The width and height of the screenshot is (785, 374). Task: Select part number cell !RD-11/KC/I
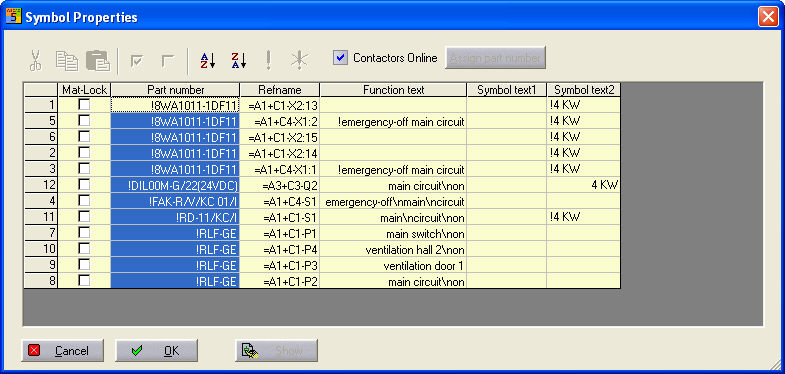[x=175, y=217]
